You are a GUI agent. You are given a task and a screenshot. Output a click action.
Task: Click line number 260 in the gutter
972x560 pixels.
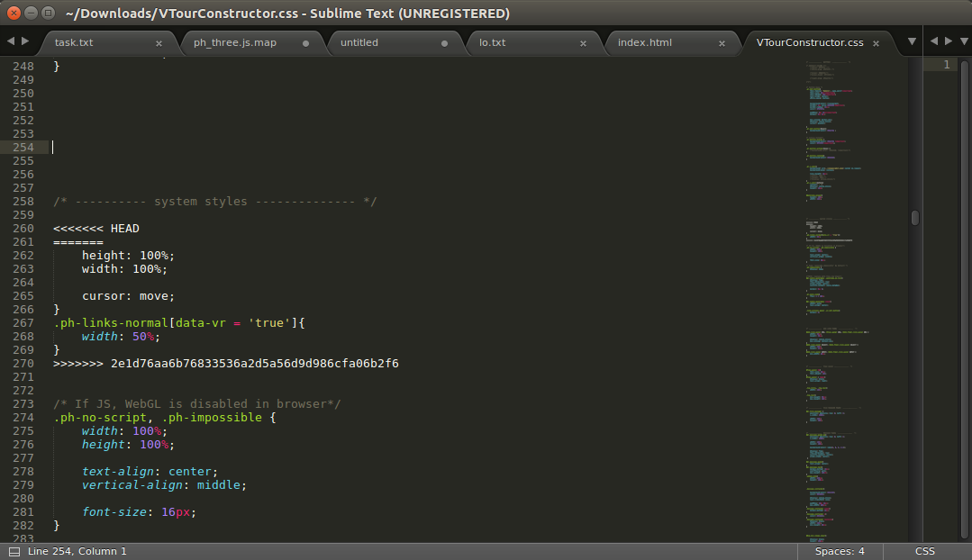click(23, 229)
